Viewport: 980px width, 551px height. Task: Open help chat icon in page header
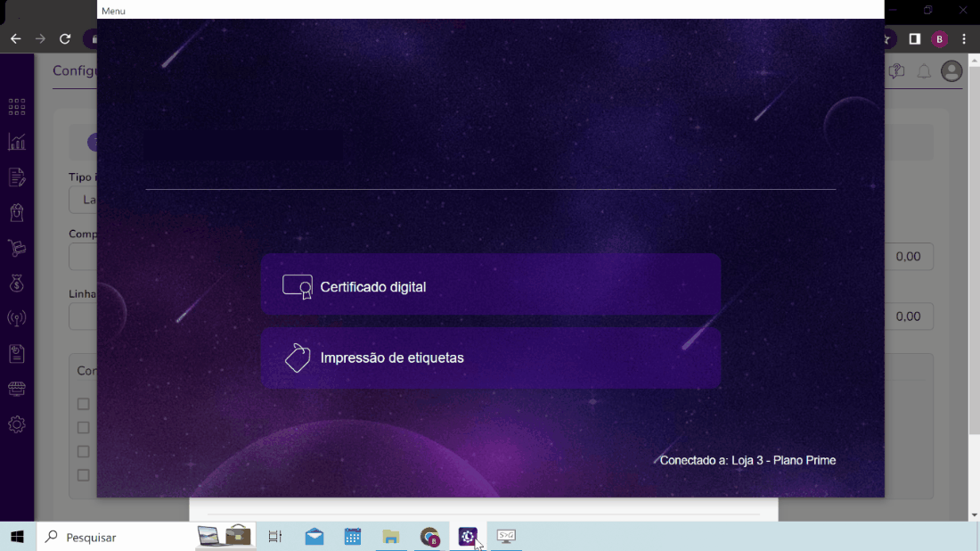pyautogui.click(x=897, y=71)
